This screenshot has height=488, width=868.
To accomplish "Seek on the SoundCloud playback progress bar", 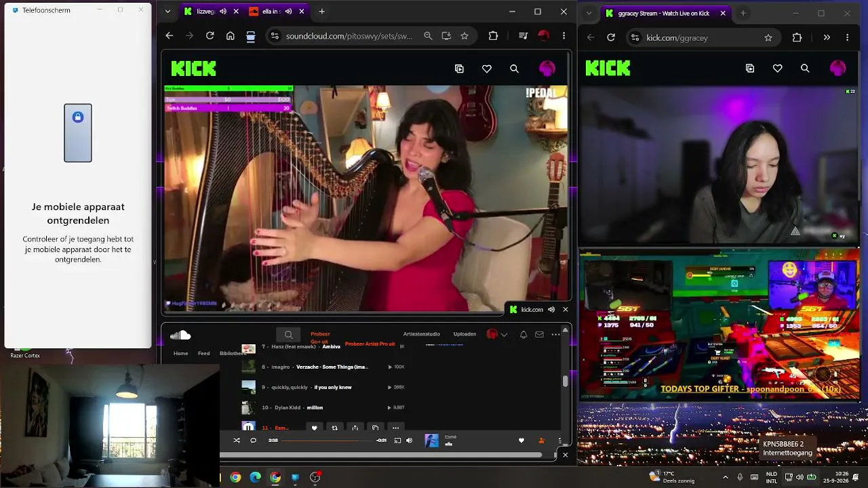I will pyautogui.click(x=327, y=441).
